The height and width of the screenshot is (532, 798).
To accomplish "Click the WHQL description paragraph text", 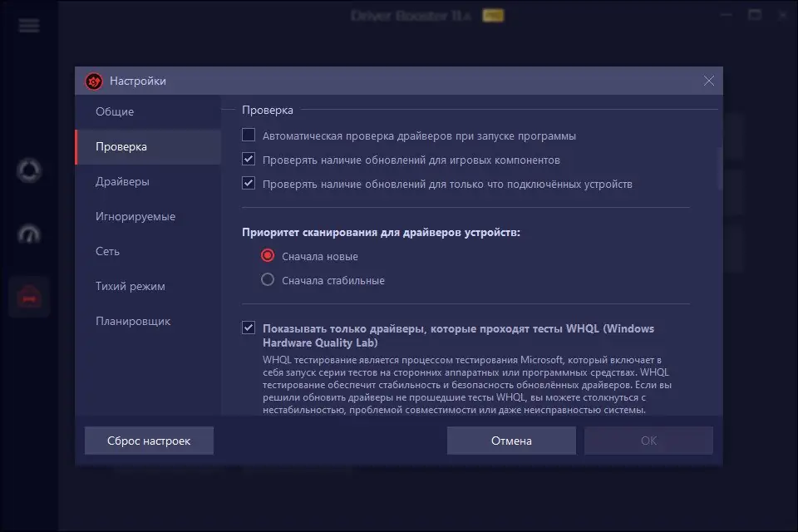I will tap(466, 385).
